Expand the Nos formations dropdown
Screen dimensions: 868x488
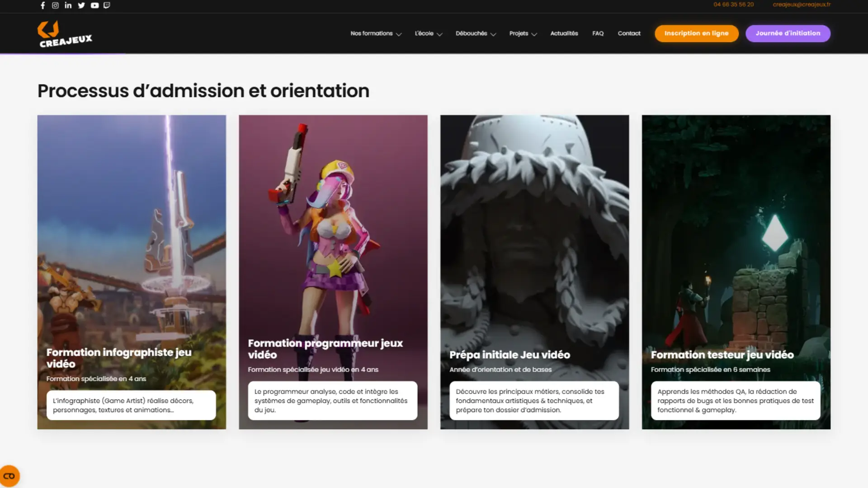[376, 33]
